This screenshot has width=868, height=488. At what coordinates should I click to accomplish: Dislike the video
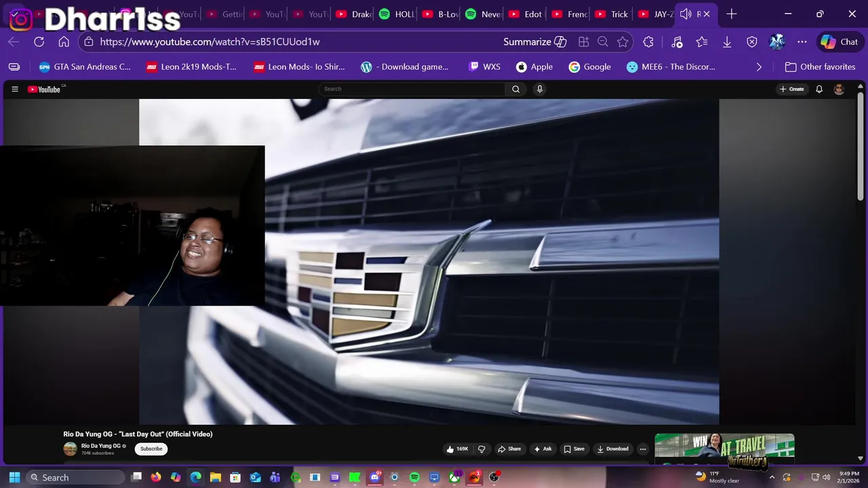[x=481, y=449]
